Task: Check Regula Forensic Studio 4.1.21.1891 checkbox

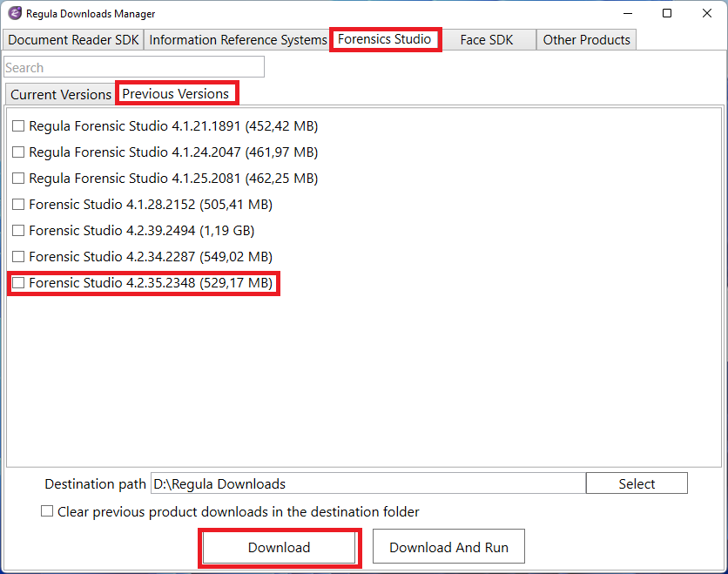Action: pyautogui.click(x=18, y=126)
